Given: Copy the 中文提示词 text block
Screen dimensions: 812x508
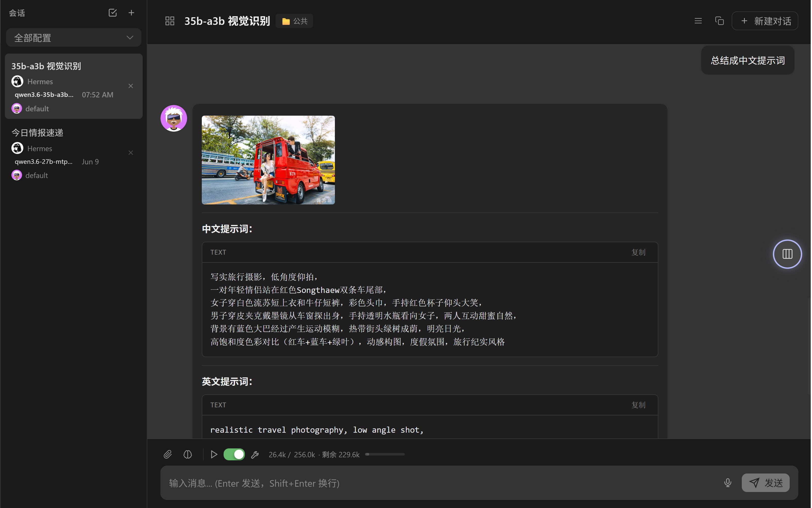Looking at the screenshot, I should tap(638, 252).
